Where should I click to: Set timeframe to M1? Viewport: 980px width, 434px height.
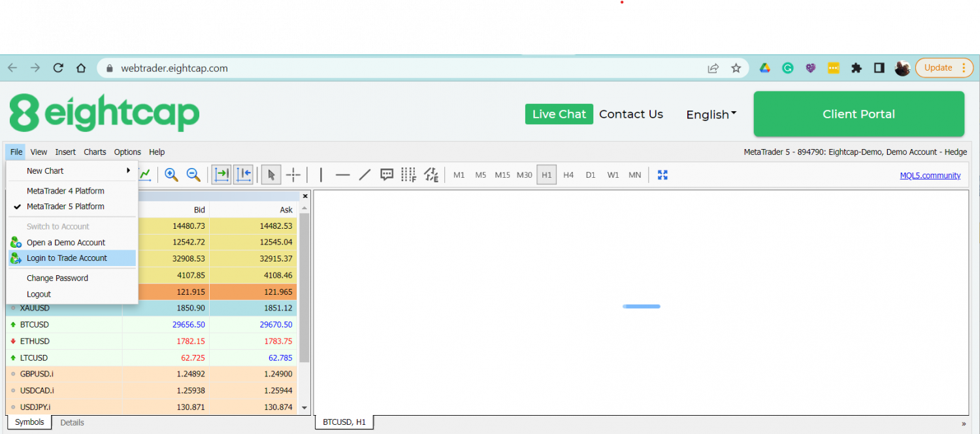click(x=459, y=175)
